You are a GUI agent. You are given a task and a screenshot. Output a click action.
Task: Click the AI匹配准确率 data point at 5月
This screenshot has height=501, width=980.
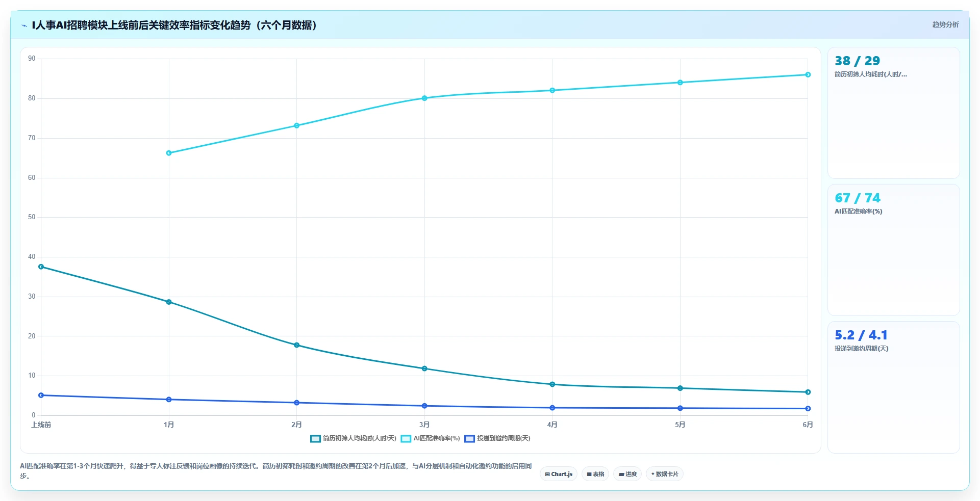680,82
